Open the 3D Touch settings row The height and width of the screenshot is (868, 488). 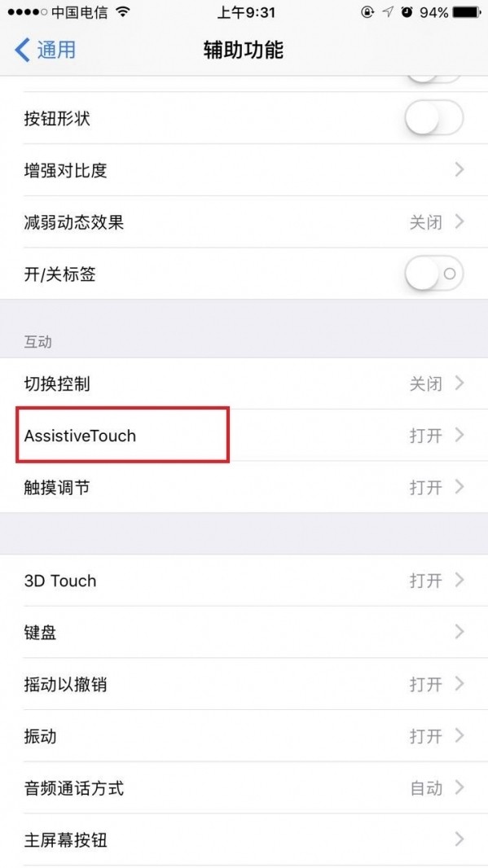click(x=244, y=580)
